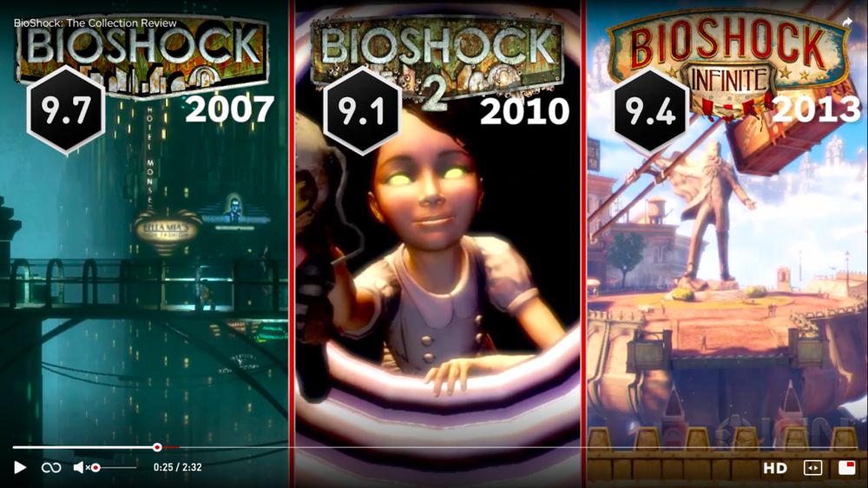Play the BioShock review video

(x=20, y=467)
